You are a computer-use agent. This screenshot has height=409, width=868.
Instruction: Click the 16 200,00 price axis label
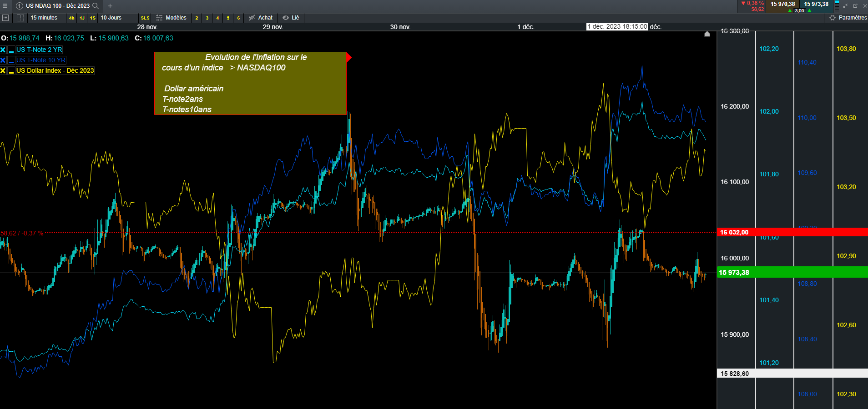pyautogui.click(x=735, y=107)
